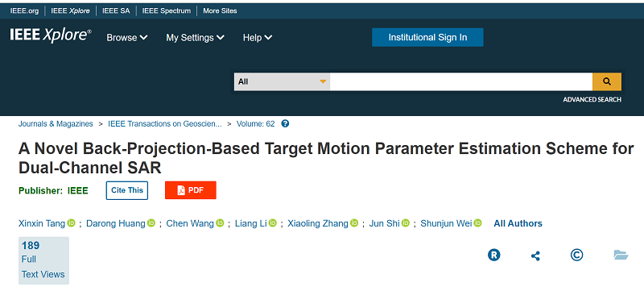The image size is (644, 291).
Task: Save to the folder collection icon
Action: click(x=621, y=255)
